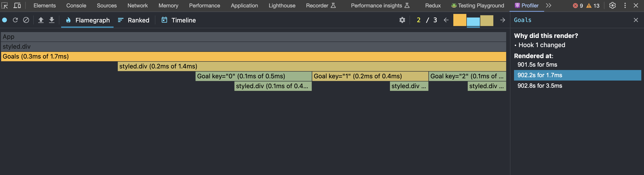Select the Profiler tab
The image size is (644, 175).
pos(526,5)
